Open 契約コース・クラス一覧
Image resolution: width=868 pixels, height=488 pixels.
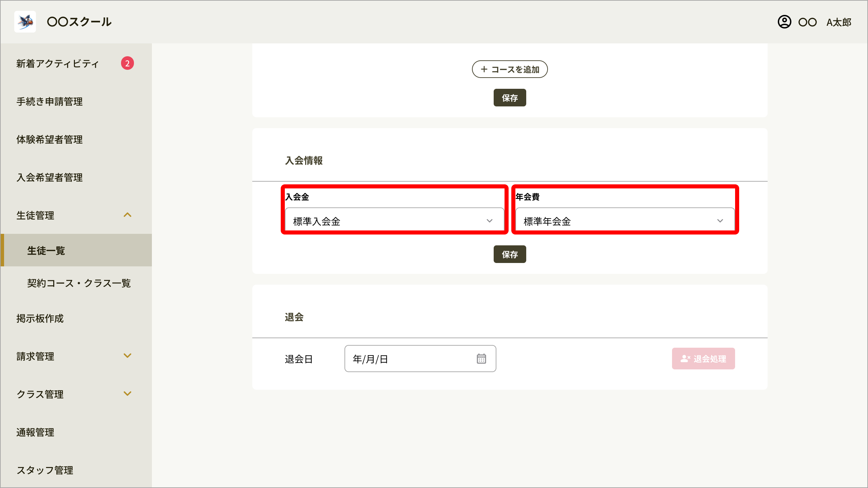click(79, 283)
